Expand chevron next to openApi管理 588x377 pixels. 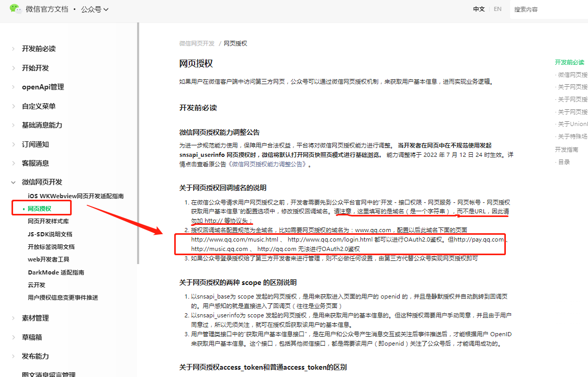[14, 87]
